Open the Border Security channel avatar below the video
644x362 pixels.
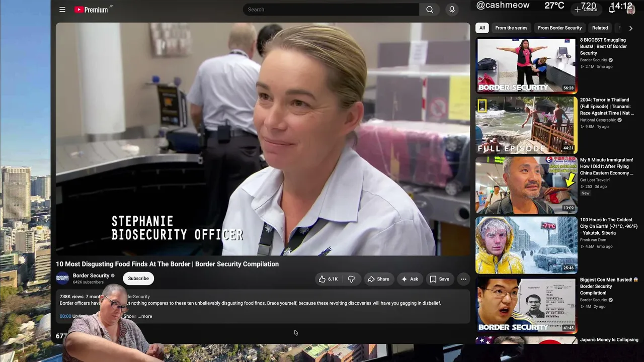click(x=62, y=279)
